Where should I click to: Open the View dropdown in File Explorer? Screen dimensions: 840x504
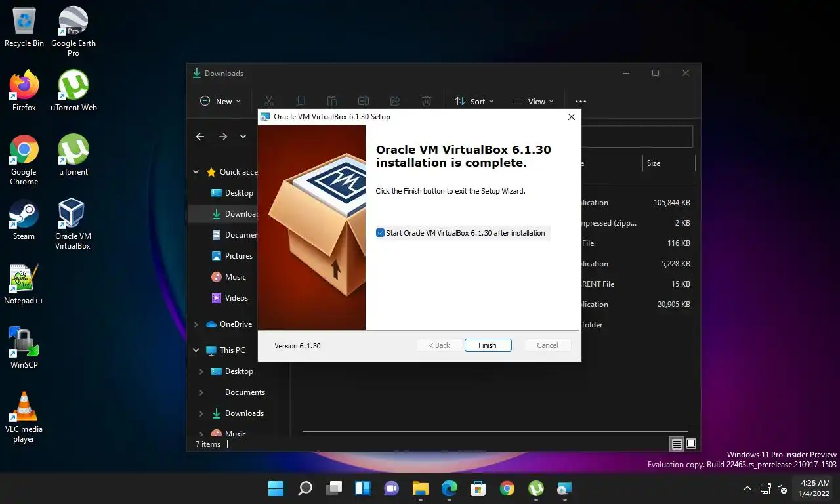[x=533, y=102]
